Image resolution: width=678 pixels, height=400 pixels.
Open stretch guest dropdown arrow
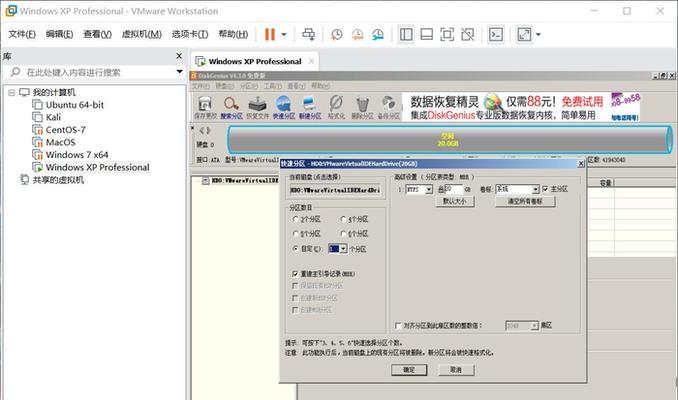click(538, 35)
